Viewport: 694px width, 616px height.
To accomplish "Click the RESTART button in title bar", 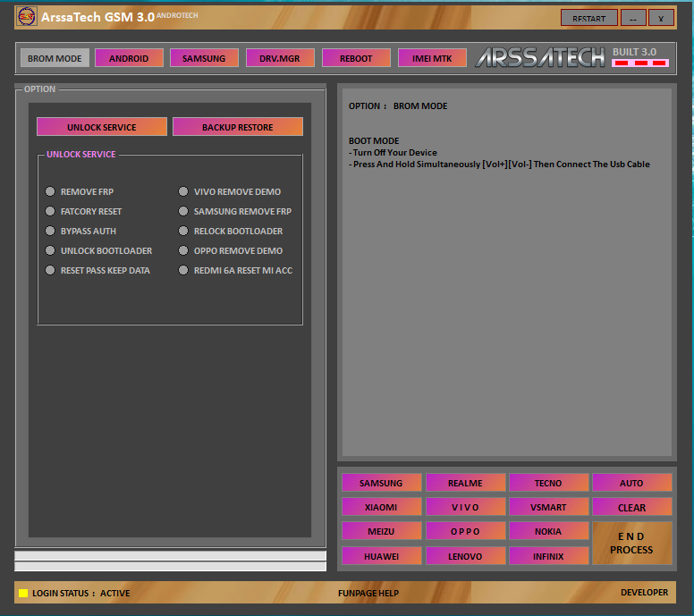I will click(x=589, y=18).
